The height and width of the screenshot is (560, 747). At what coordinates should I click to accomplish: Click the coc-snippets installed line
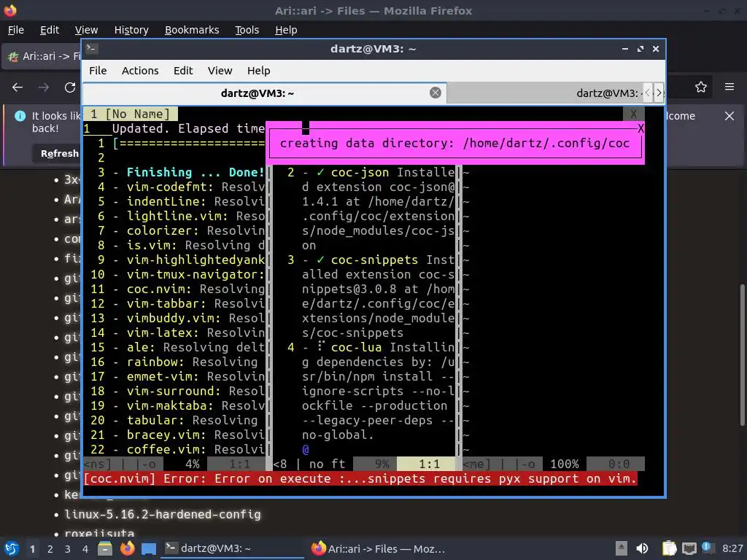click(x=371, y=260)
